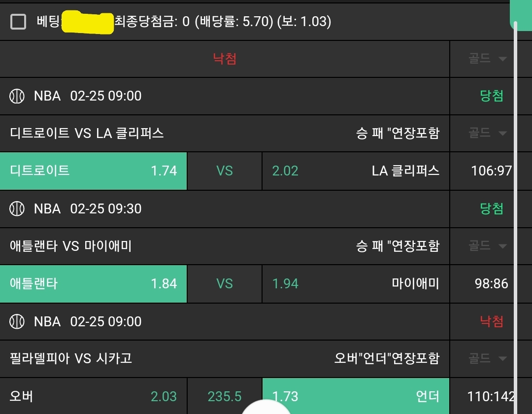Click the basketball icon for Philadelphia game
532x414 pixels.
coord(17,322)
